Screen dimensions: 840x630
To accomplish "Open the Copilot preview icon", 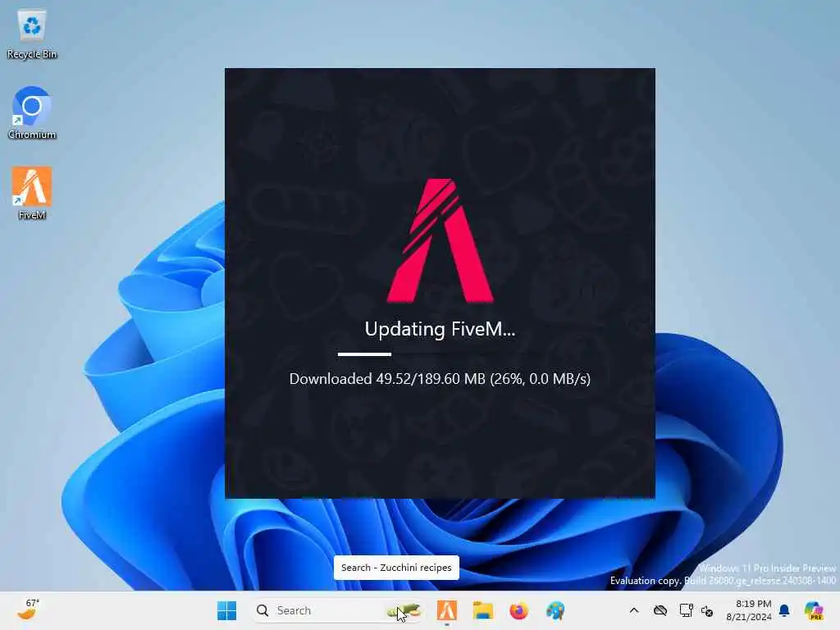I will click(x=814, y=610).
